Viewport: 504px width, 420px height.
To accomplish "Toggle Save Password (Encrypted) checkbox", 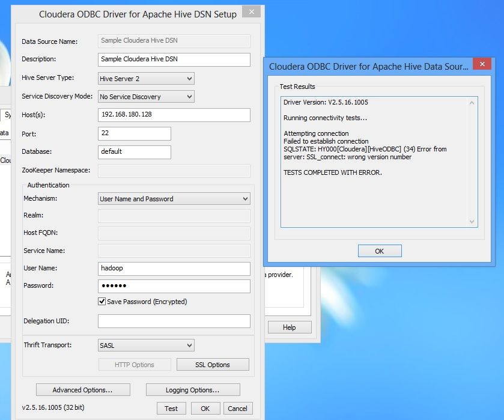I will 102,302.
